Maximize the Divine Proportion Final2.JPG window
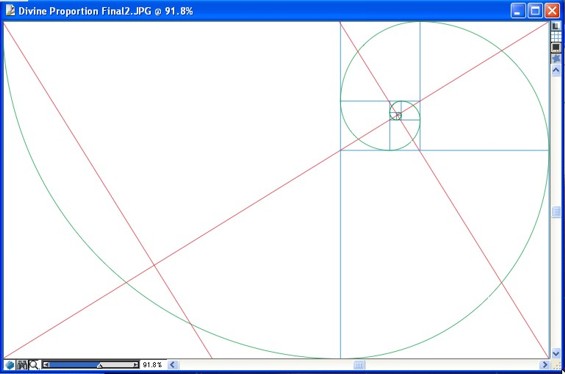This screenshot has width=565, height=374. click(535, 10)
